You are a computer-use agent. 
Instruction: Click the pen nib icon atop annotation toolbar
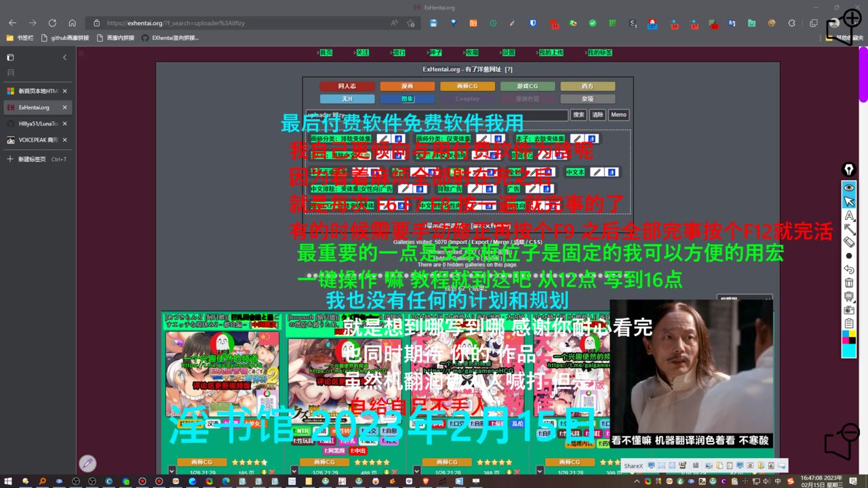click(849, 169)
